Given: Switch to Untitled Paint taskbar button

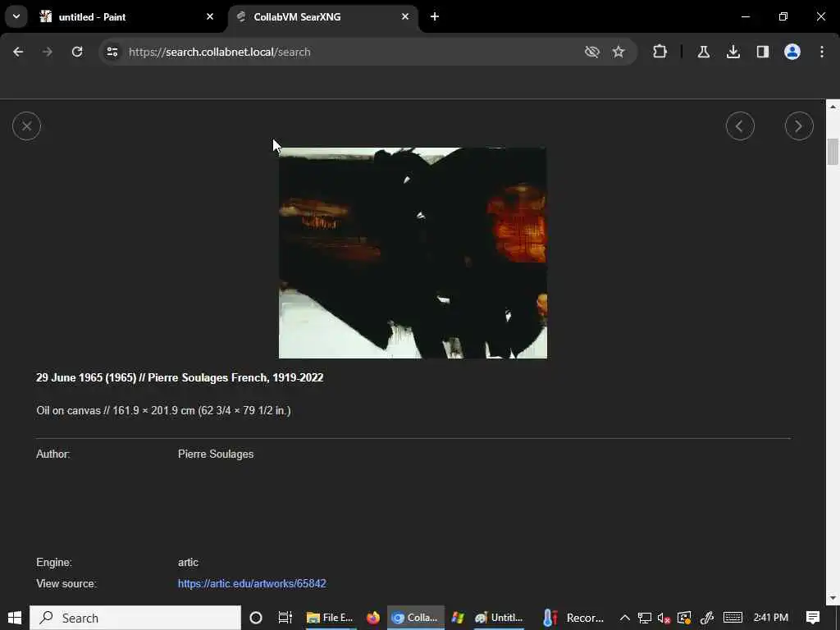Looking at the screenshot, I should click(x=500, y=618).
